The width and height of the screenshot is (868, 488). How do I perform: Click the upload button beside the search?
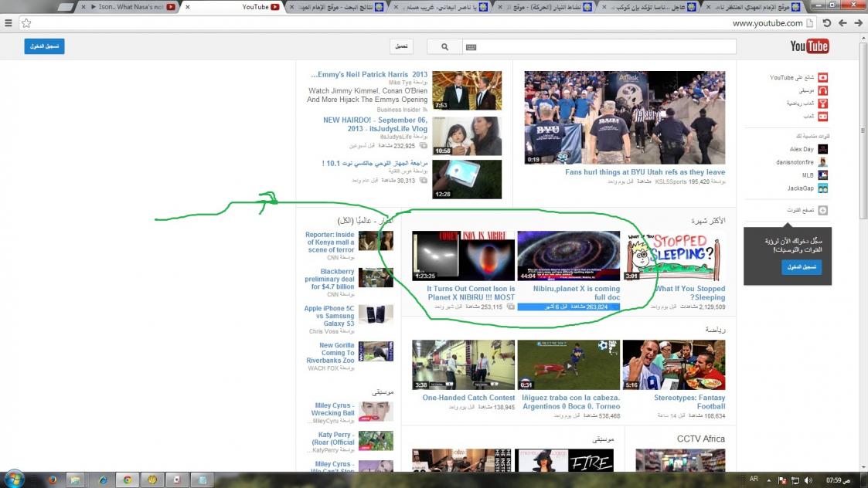(x=401, y=47)
